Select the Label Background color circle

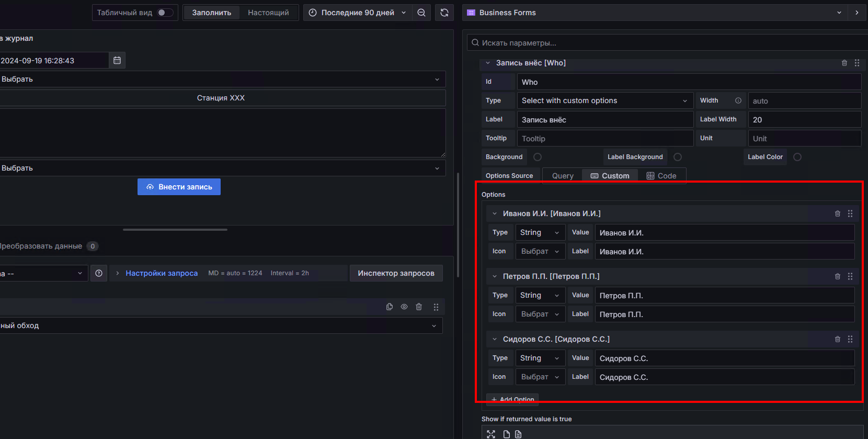(x=678, y=157)
